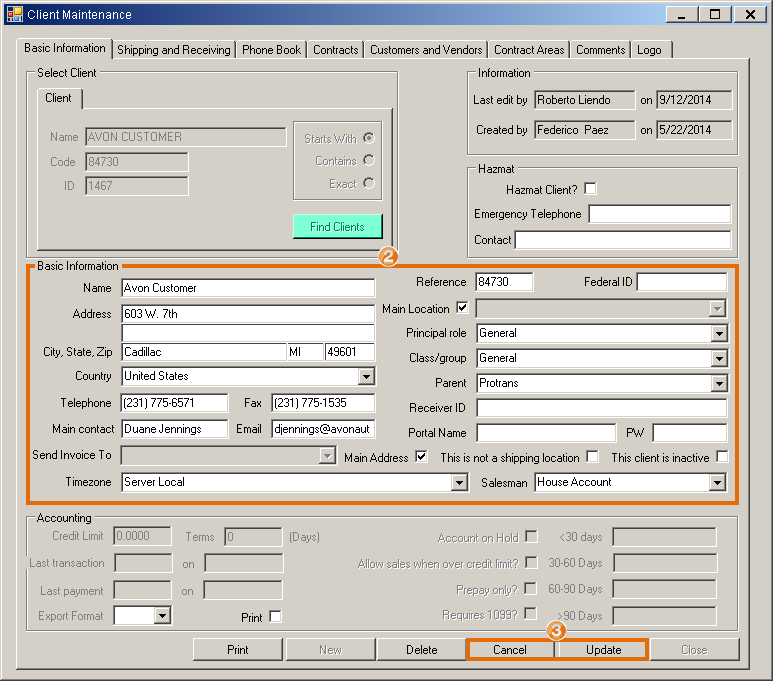Click the Reference field 84730
Image resolution: width=773 pixels, height=681 pixels.
[x=504, y=282]
